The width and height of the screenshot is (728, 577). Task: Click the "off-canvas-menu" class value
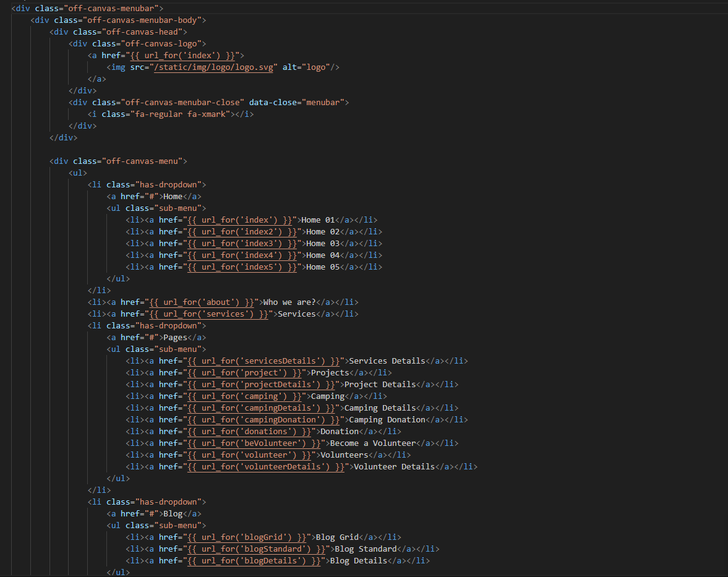coord(142,161)
